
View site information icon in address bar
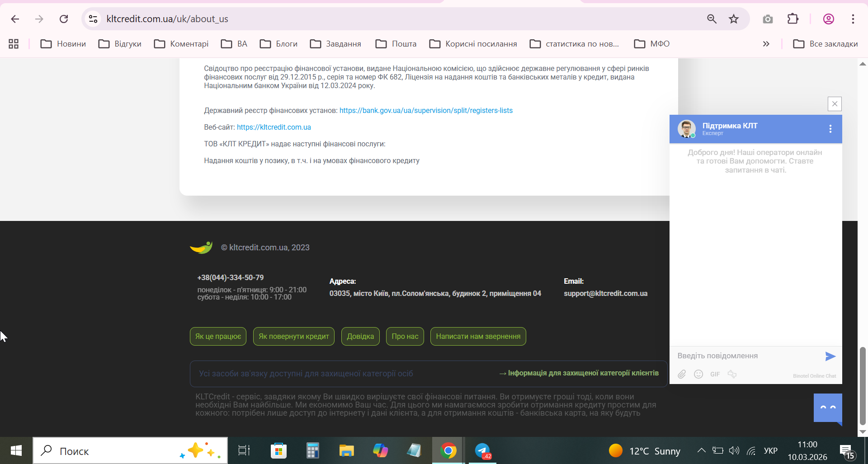pyautogui.click(x=93, y=19)
